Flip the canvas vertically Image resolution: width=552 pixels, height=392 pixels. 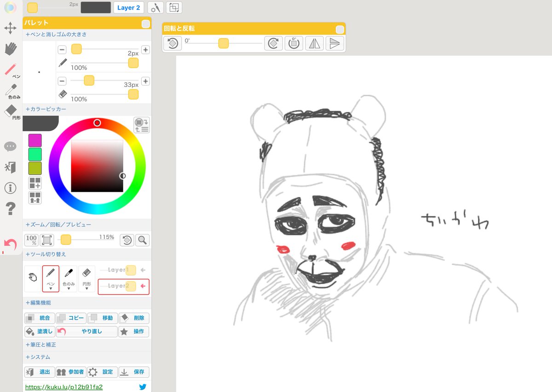click(335, 44)
